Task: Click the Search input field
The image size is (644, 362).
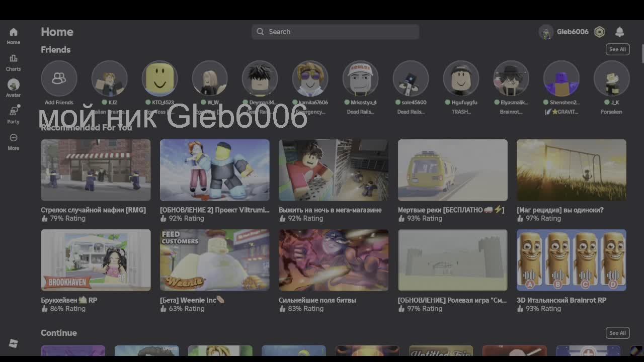Action: click(x=336, y=32)
